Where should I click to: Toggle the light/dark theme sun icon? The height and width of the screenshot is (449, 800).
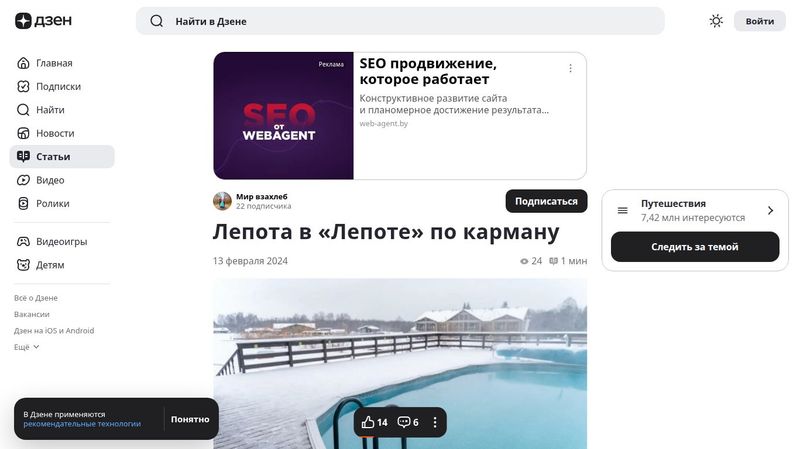pos(716,21)
